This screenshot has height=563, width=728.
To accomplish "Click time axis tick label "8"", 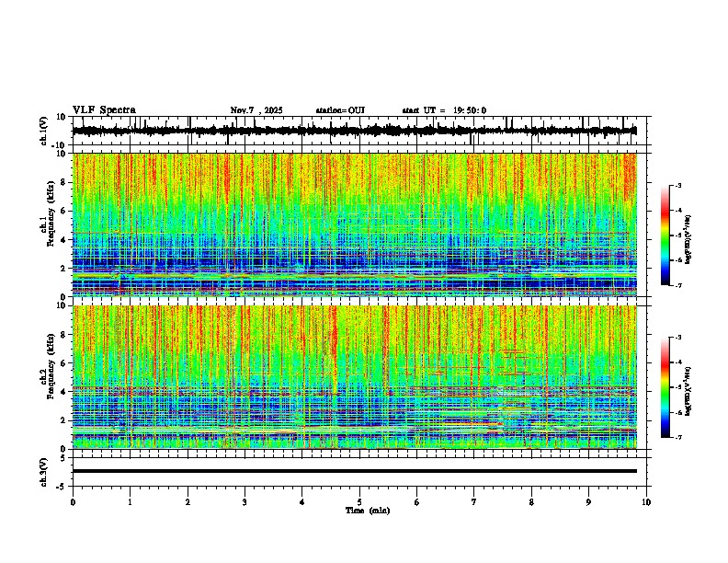I will click(x=531, y=501).
